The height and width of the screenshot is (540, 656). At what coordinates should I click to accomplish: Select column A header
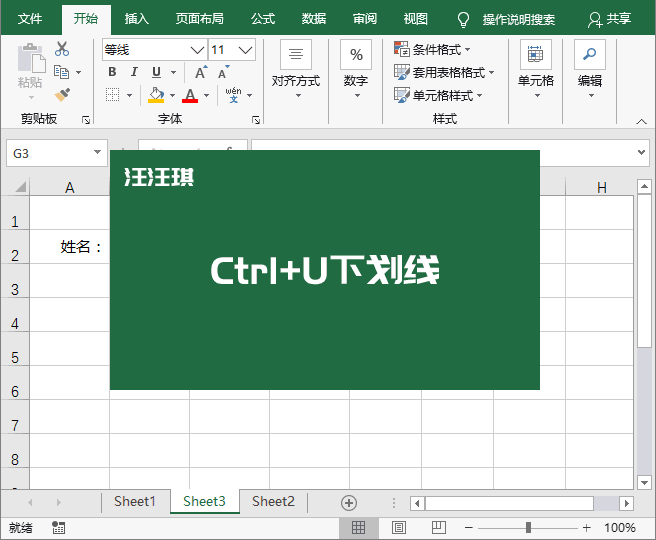pos(69,187)
